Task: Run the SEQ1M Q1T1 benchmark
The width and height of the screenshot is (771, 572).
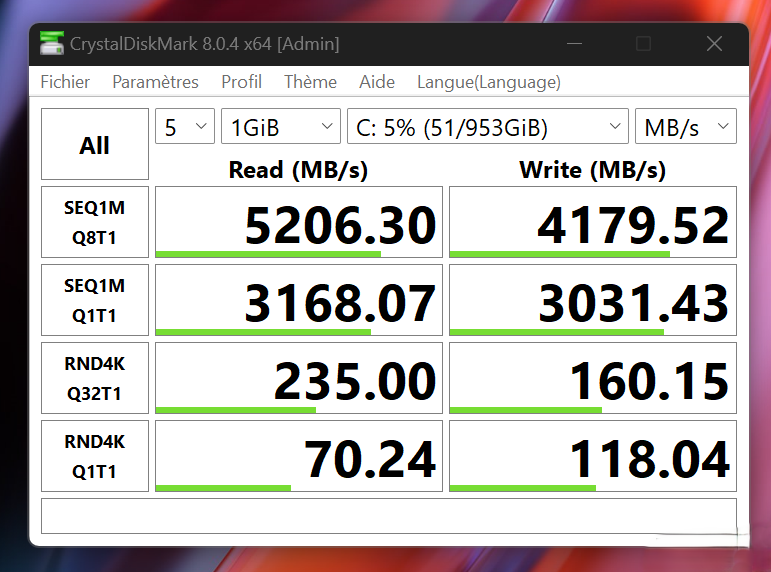Action: pyautogui.click(x=94, y=300)
